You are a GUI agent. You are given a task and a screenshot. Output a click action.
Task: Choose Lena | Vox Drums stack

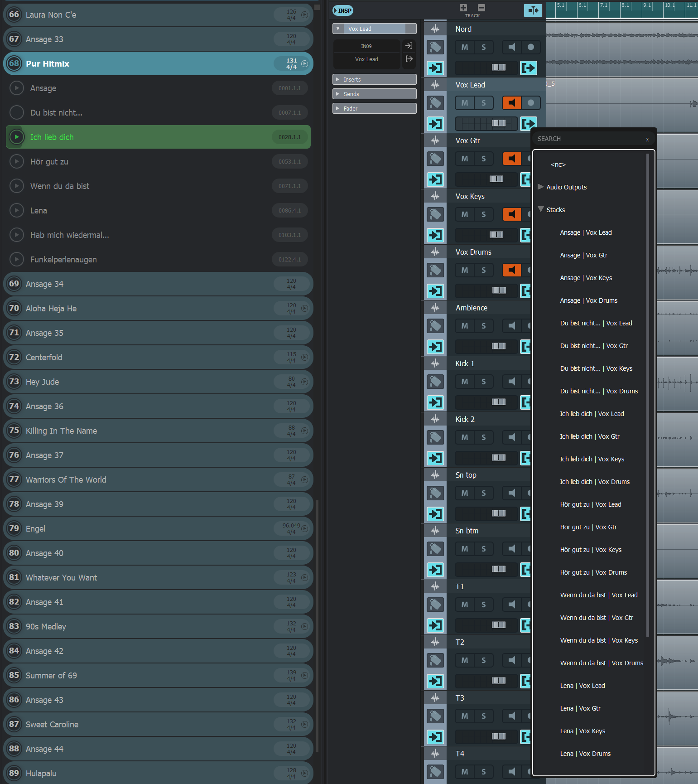coord(585,754)
